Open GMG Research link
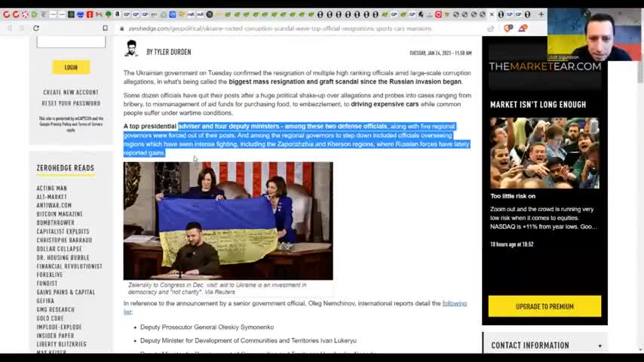Viewport: 644px width, 362px height. pyautogui.click(x=56, y=310)
